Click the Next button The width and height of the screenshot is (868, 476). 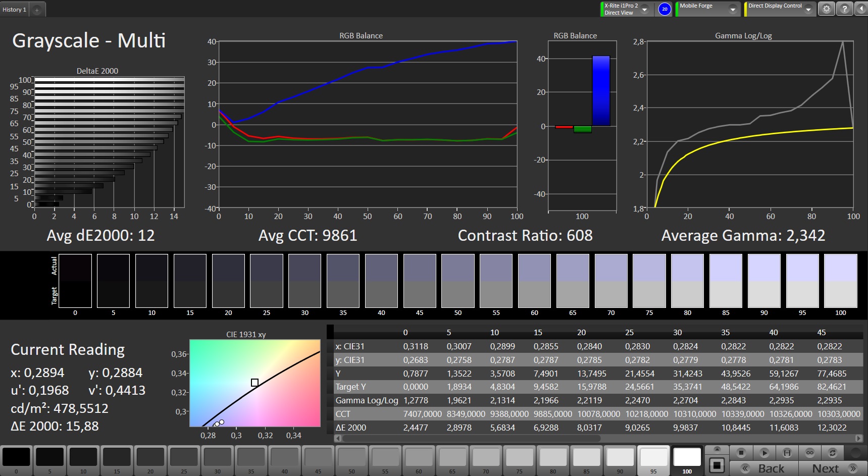point(832,468)
